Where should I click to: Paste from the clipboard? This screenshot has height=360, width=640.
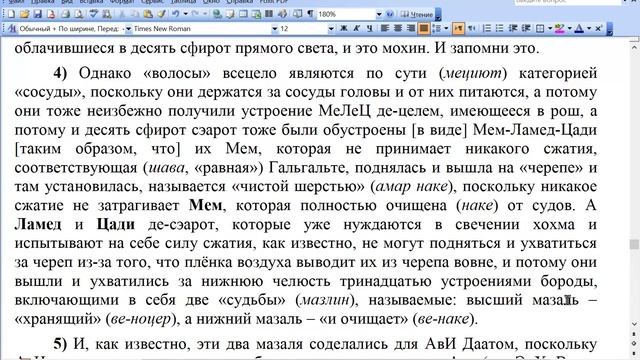(x=148, y=14)
